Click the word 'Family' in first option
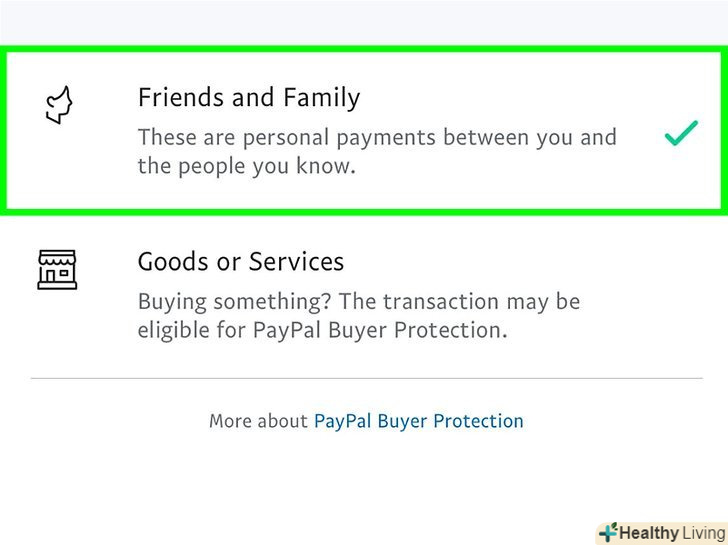Viewport: 728px width, 545px height. pos(323,98)
